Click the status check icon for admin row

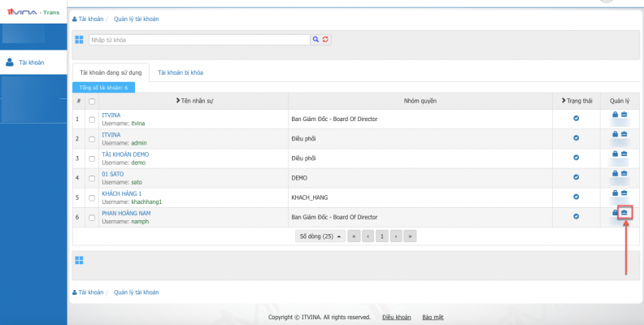[x=577, y=138]
